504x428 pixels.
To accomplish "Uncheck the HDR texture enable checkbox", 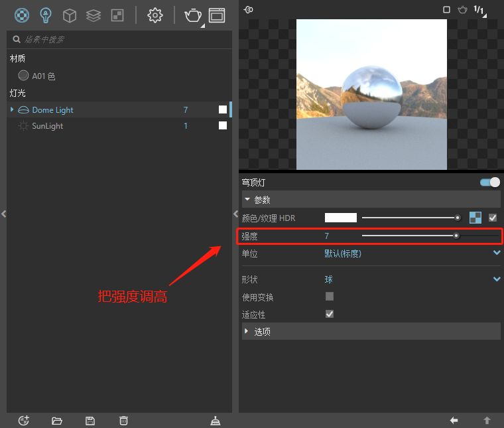I will 493,218.
